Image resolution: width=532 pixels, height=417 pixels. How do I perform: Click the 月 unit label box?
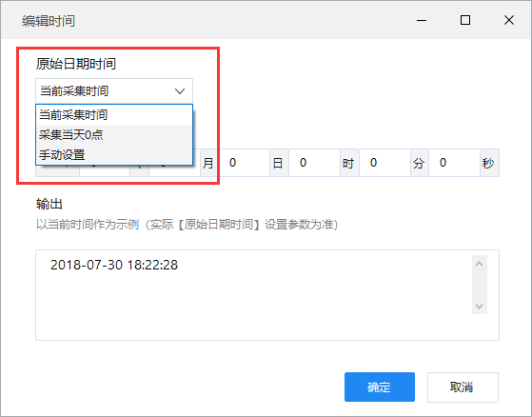click(208, 163)
